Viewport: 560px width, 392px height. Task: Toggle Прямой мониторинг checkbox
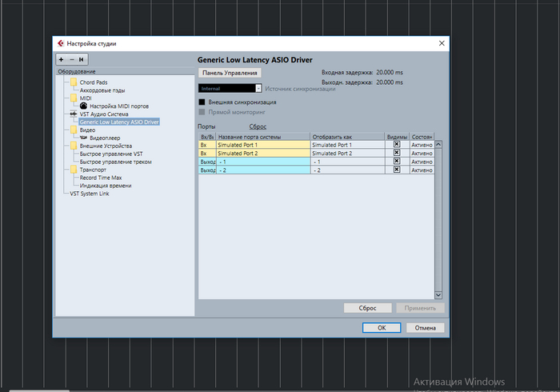click(202, 112)
